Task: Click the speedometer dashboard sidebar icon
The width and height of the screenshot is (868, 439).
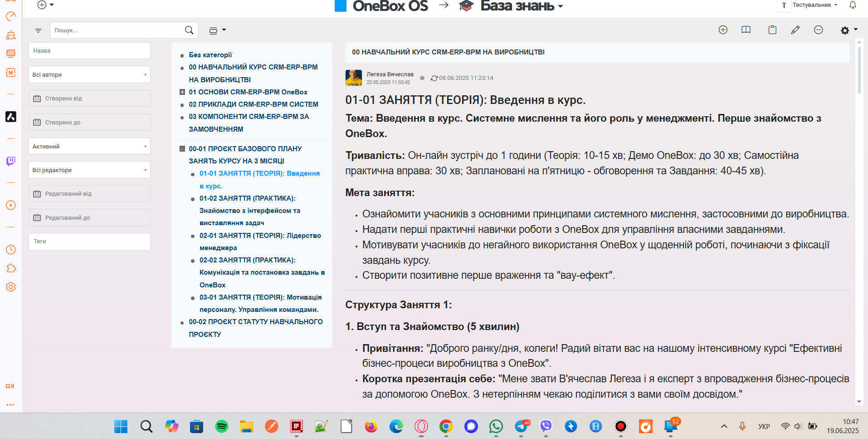Action: coord(11,16)
